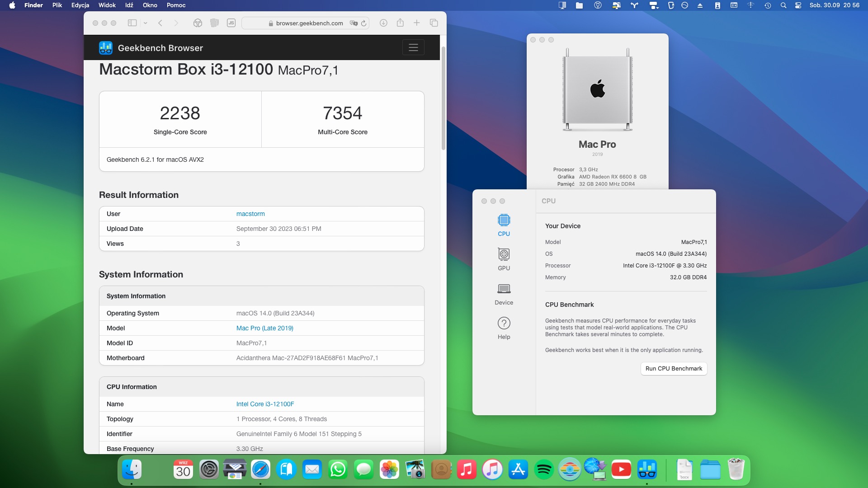Open the Edycja menu
Screen dimensions: 868x488
pyautogui.click(x=80, y=5)
